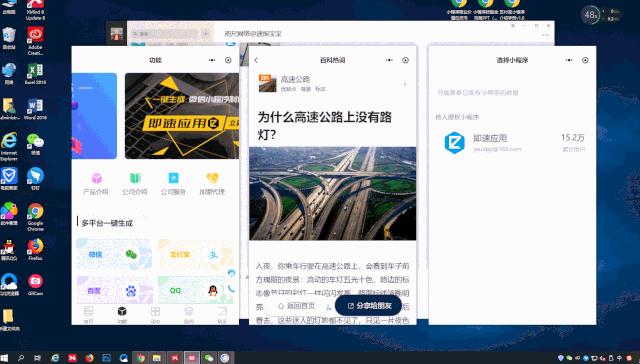Open the 加盟代理 yellow heart icon
This screenshot has height=364, width=640.
pos(212,178)
